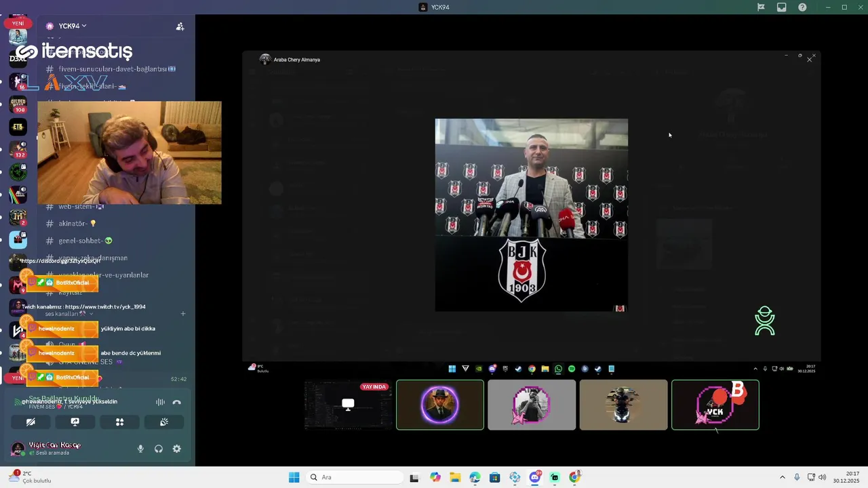Open Google Chrome on the taskbar
The image size is (868, 488).
click(574, 477)
